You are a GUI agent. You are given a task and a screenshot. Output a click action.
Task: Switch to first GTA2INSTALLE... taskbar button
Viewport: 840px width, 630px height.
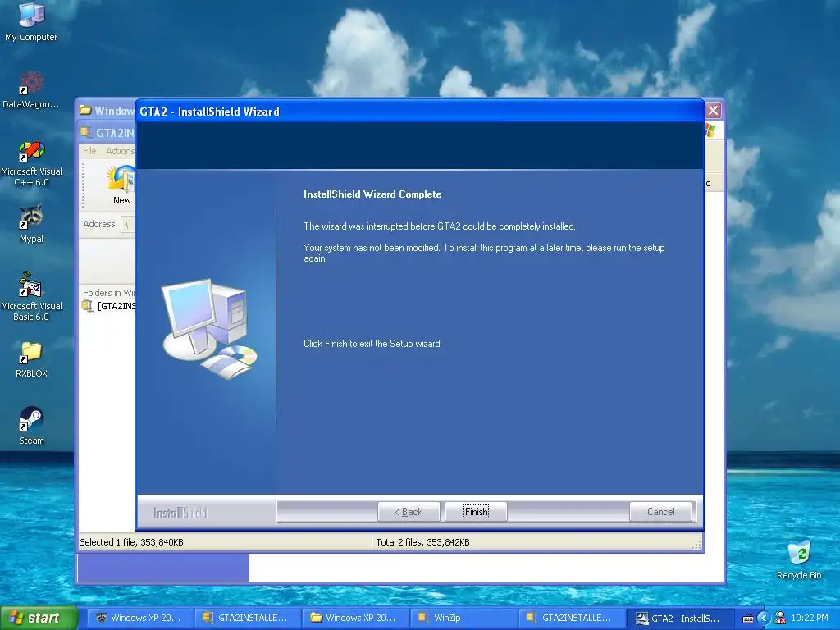(246, 618)
